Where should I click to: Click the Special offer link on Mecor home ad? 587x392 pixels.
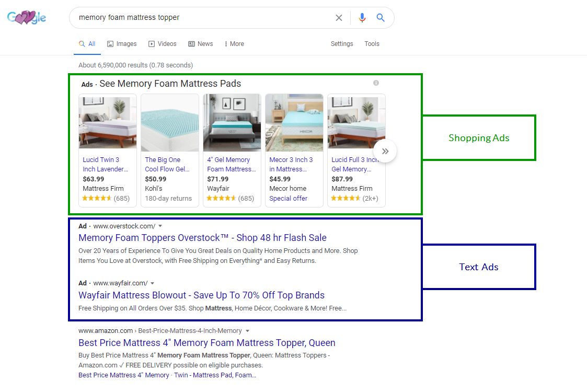pos(288,199)
